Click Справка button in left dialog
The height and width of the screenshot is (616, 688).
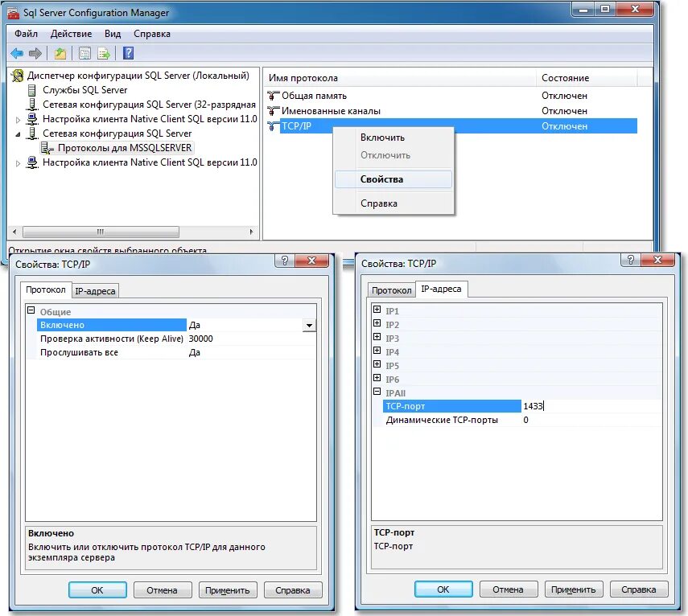(293, 590)
